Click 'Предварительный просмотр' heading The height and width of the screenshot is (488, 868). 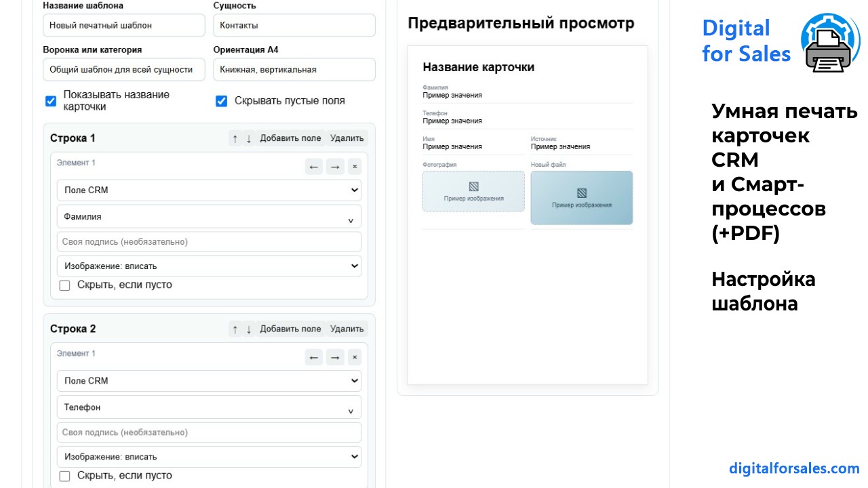tap(521, 24)
